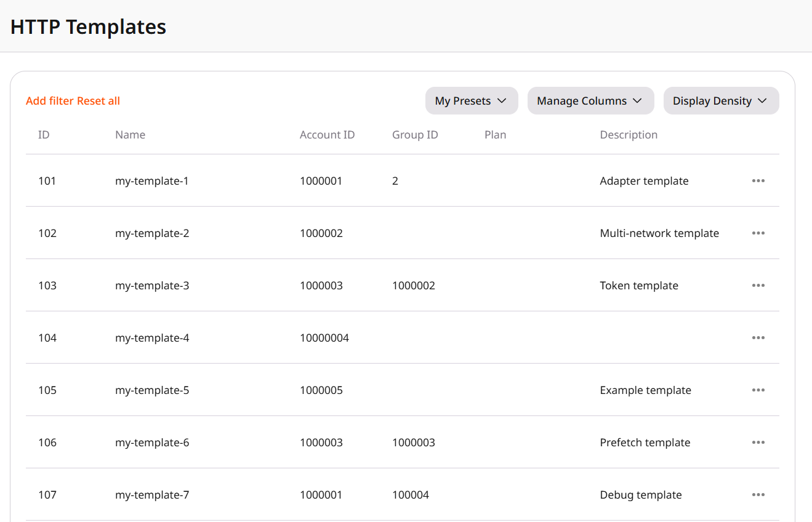This screenshot has width=812, height=522.
Task: Open the actions menu for my-template-2
Action: [x=758, y=233]
